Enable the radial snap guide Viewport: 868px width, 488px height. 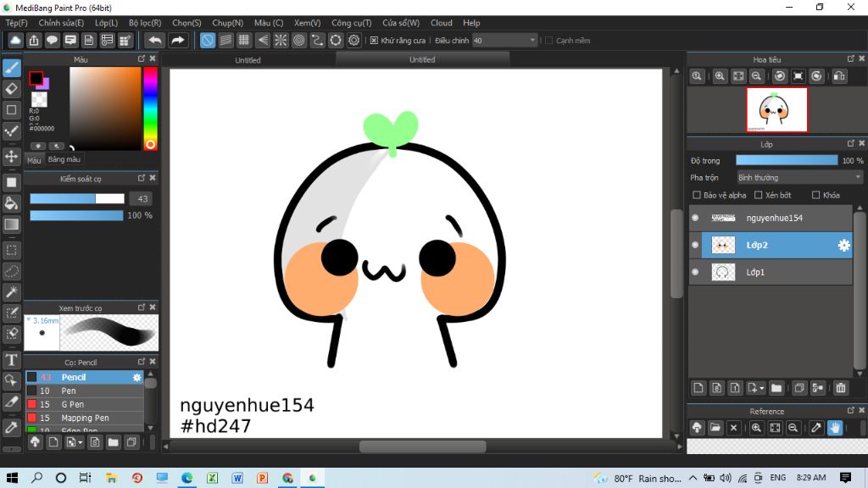(x=281, y=41)
